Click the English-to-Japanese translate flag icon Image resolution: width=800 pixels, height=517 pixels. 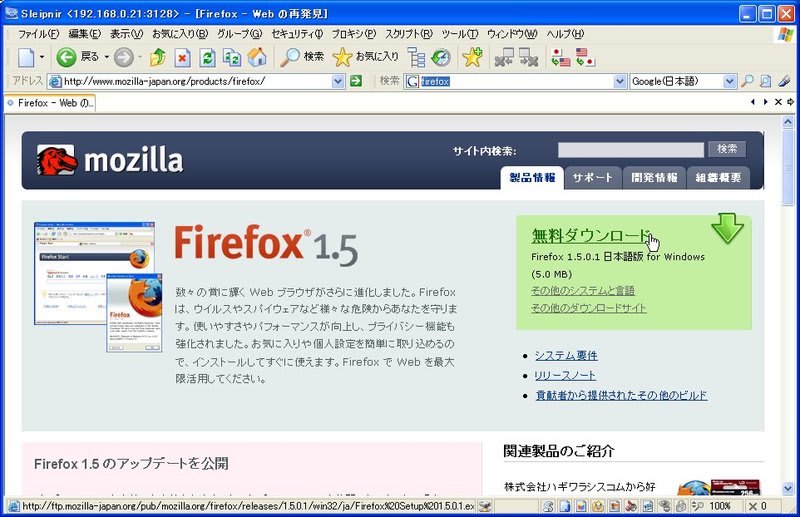pos(585,57)
